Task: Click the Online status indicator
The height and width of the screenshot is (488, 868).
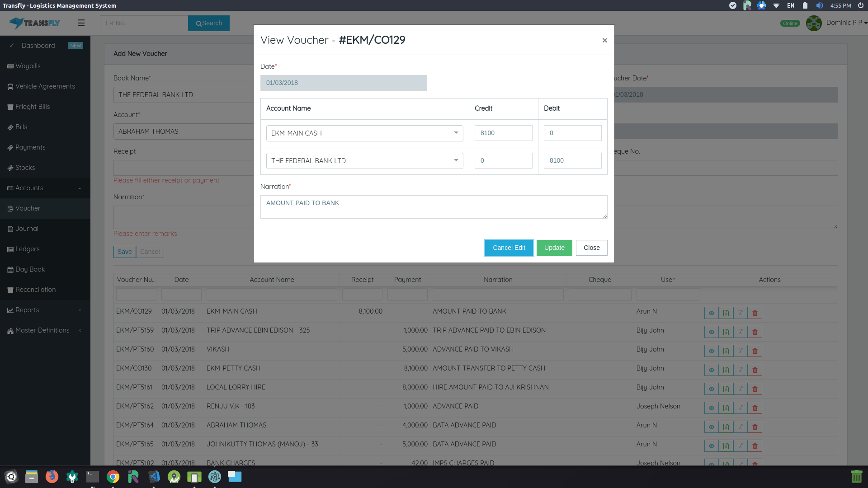Action: [x=790, y=23]
